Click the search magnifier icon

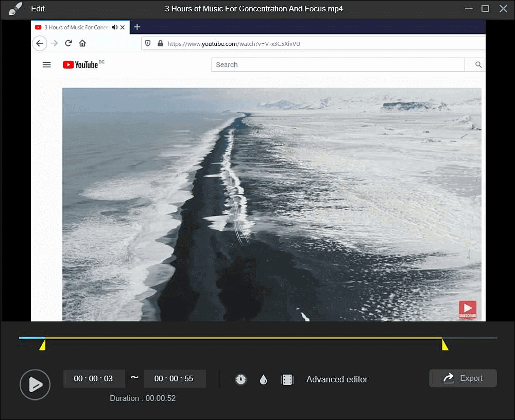[x=478, y=65]
